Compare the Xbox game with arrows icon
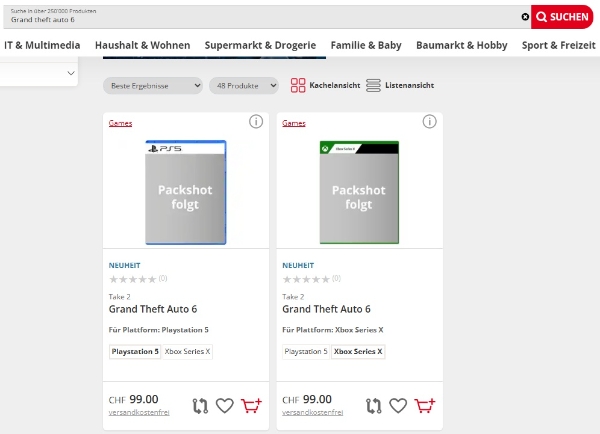 [x=373, y=406]
